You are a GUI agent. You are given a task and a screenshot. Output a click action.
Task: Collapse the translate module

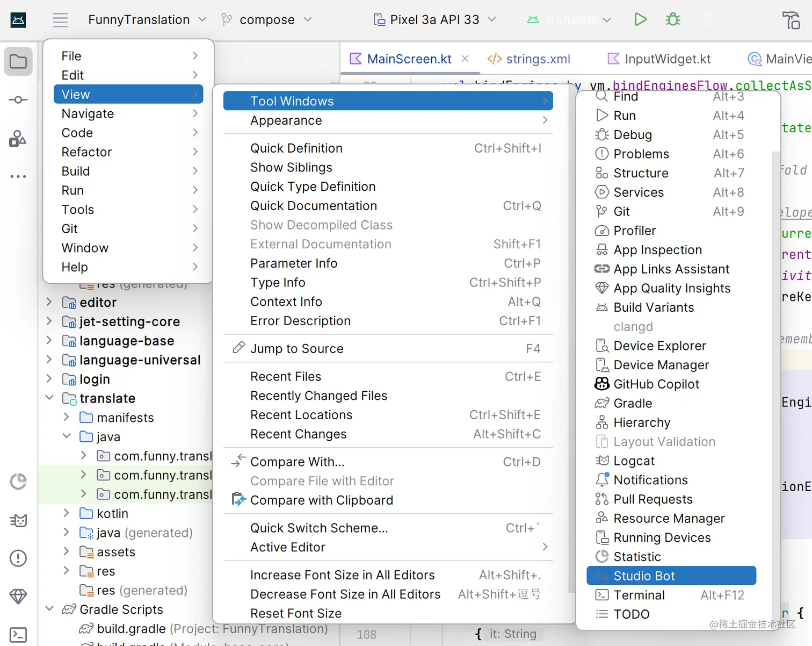[x=49, y=398]
